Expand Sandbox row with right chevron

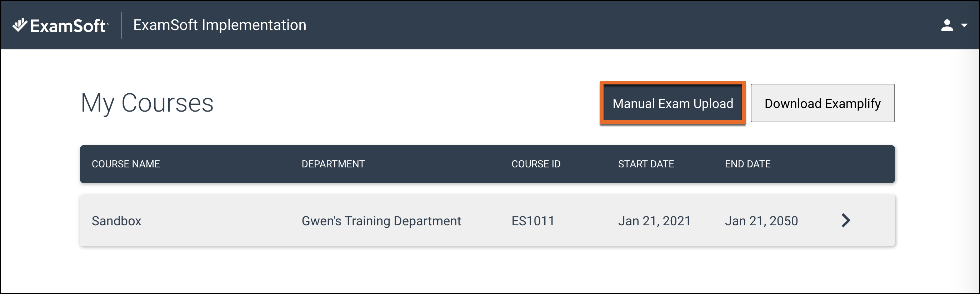tap(846, 220)
